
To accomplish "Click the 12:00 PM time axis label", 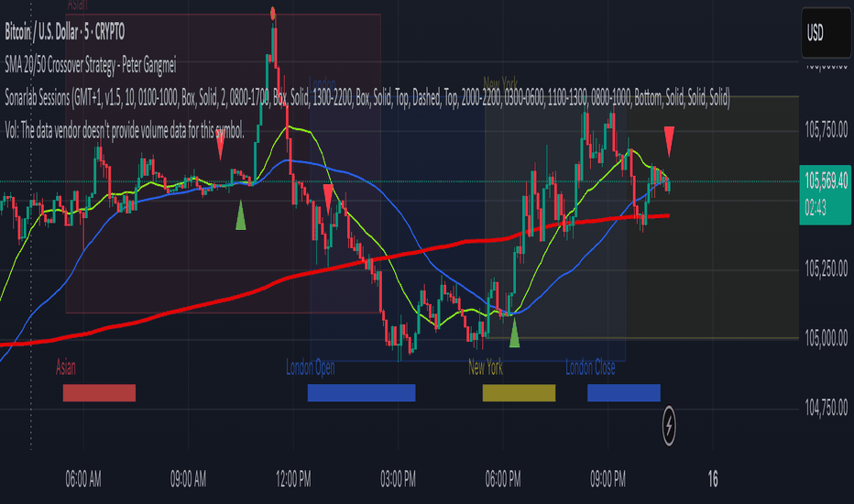I will point(293,480).
